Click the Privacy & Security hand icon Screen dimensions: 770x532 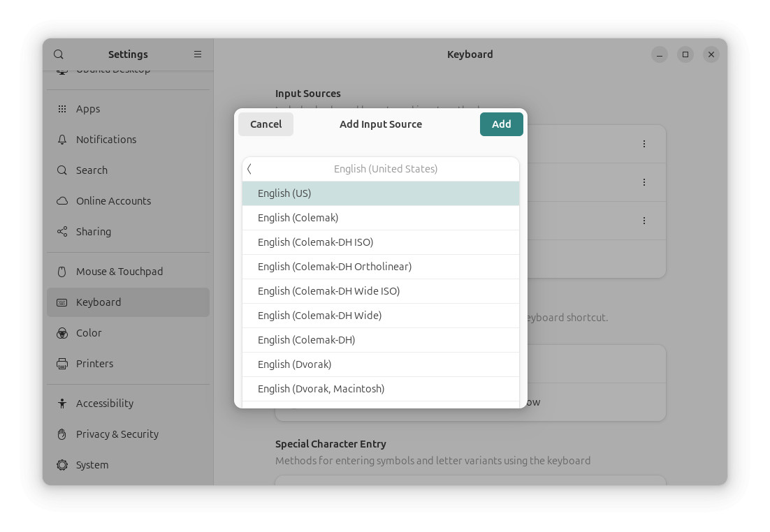click(x=62, y=434)
